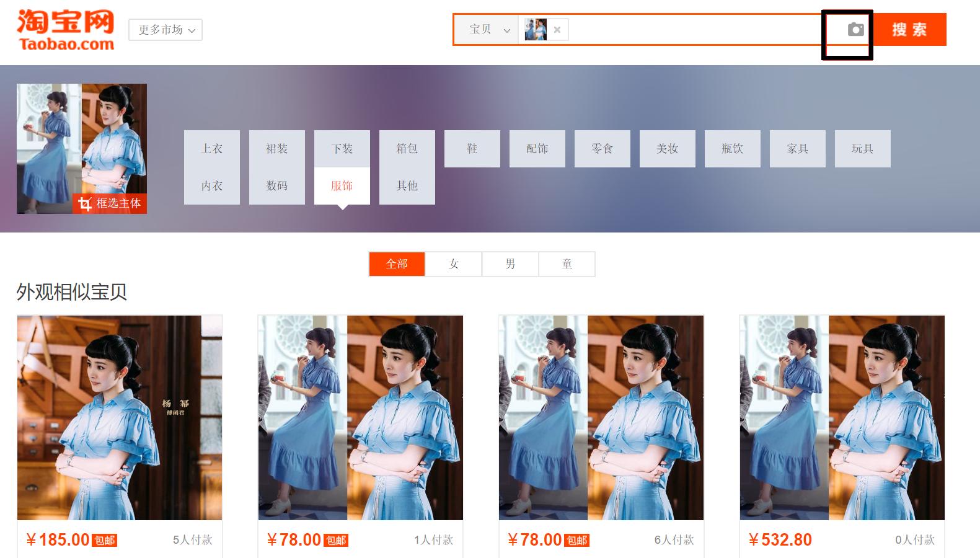Select the 零食 category
Image resolution: width=980 pixels, height=558 pixels.
pos(603,149)
